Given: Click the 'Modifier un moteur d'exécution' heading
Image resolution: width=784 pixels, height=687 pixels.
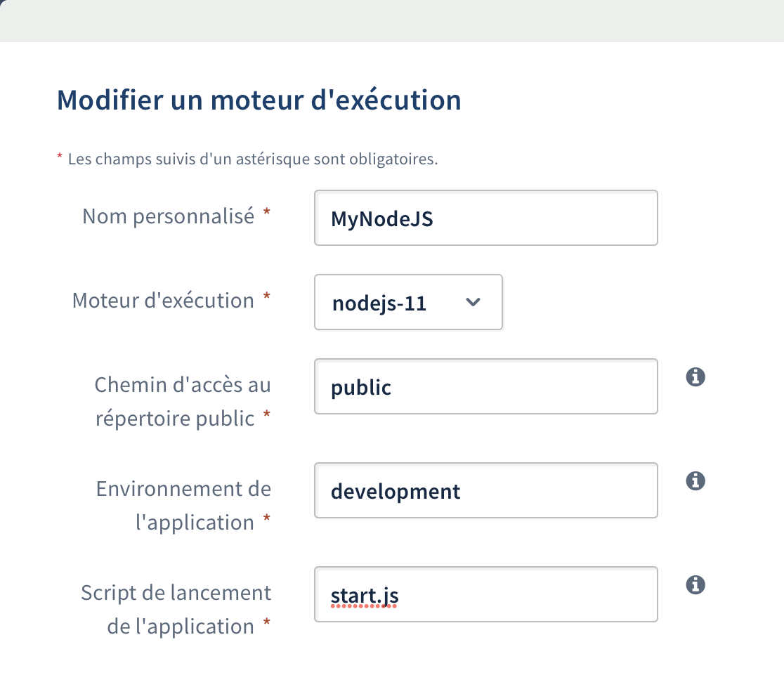Looking at the screenshot, I should pos(259,100).
